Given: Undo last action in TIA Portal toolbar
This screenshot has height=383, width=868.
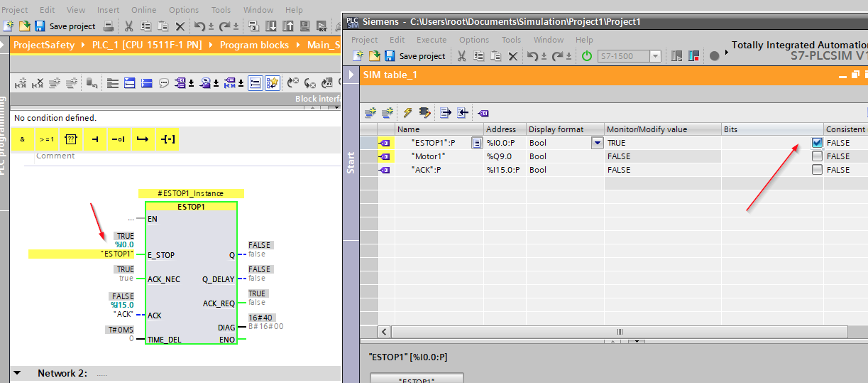Looking at the screenshot, I should [199, 26].
